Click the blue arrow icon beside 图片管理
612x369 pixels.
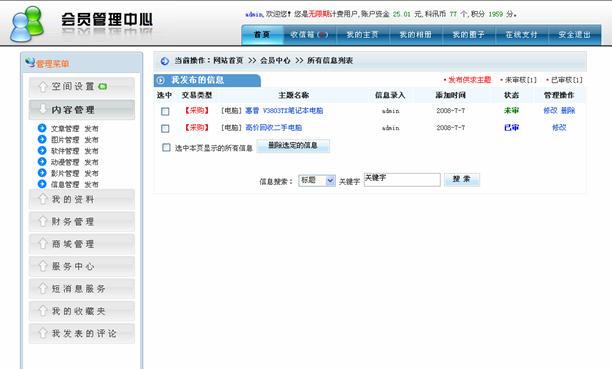click(42, 139)
